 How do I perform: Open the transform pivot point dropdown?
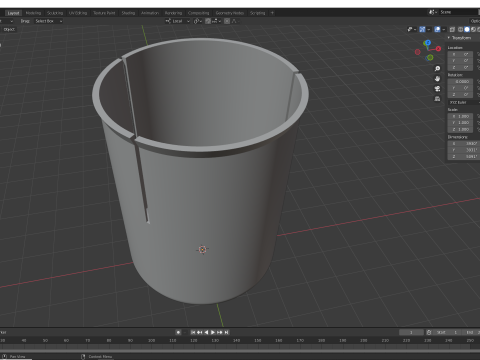[198, 21]
